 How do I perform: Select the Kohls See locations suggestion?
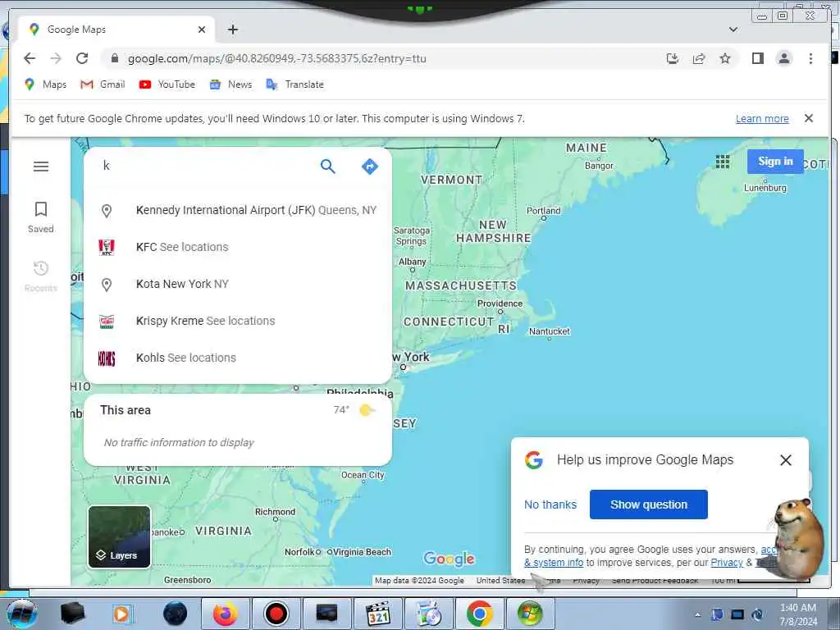click(238, 358)
